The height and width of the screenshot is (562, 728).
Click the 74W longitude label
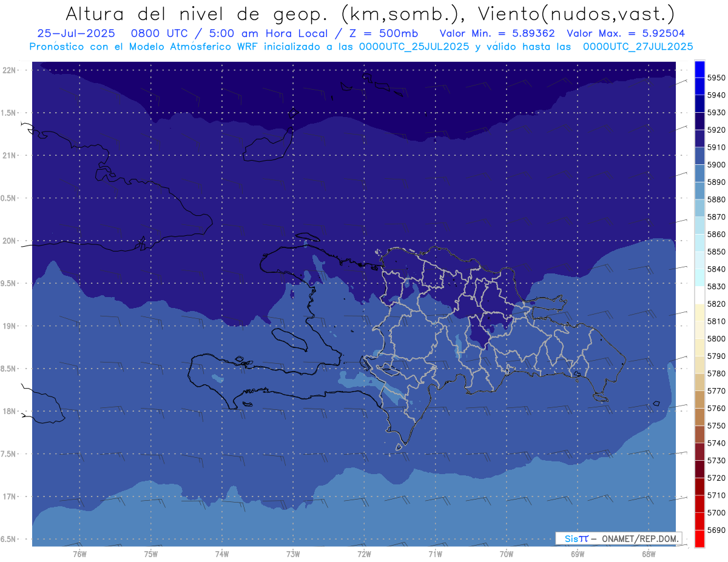click(221, 554)
